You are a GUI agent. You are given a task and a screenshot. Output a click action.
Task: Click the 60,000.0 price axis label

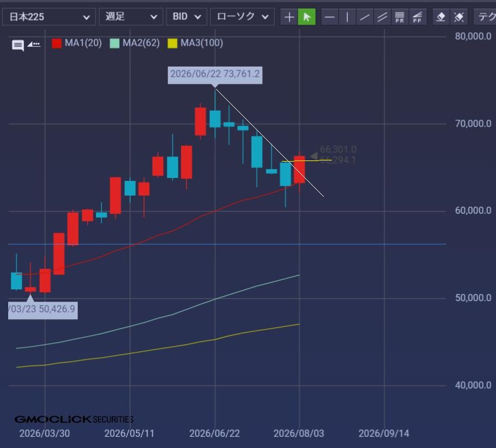pos(473,211)
